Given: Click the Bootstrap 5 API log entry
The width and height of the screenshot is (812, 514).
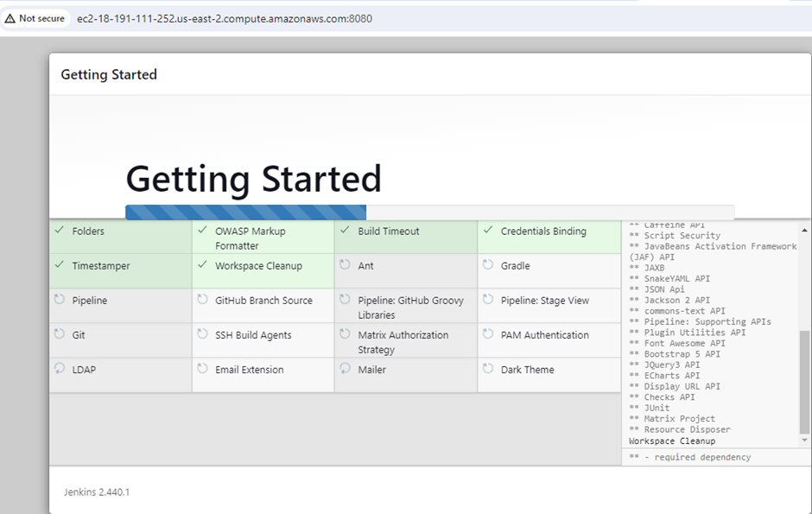Looking at the screenshot, I should 675,354.
